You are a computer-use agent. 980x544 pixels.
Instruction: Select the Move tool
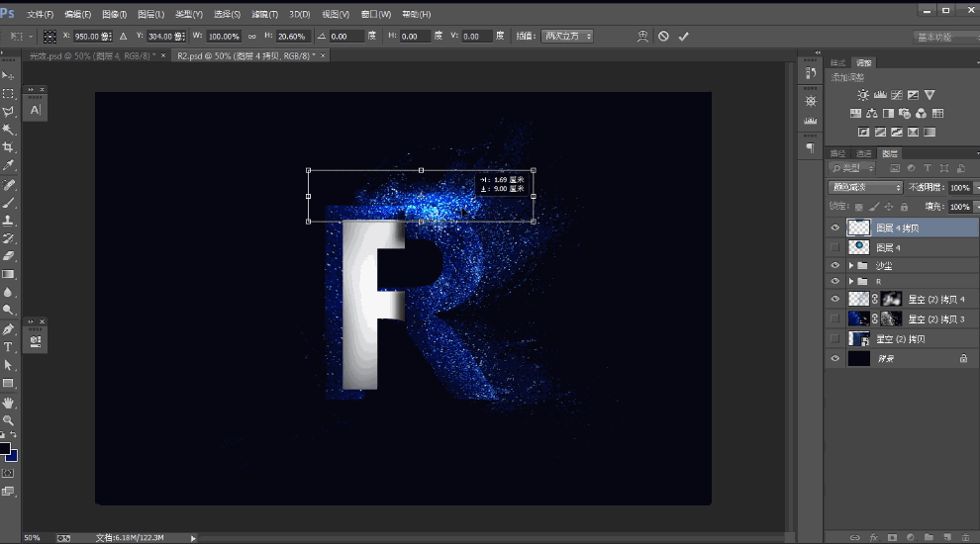(8, 75)
